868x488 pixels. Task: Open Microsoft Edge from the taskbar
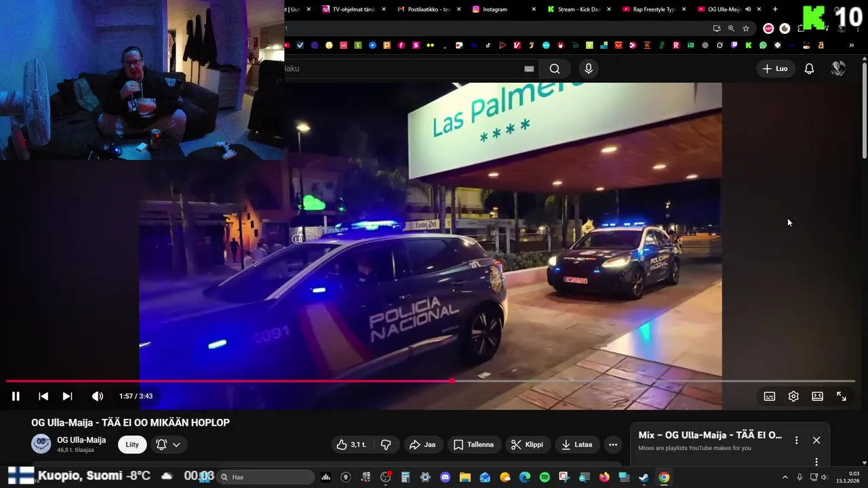[524, 477]
